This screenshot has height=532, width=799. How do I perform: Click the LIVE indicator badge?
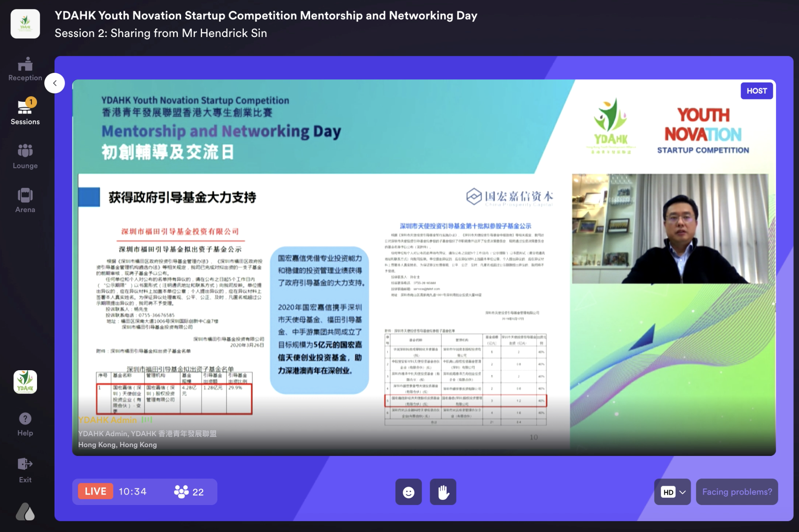[95, 491]
